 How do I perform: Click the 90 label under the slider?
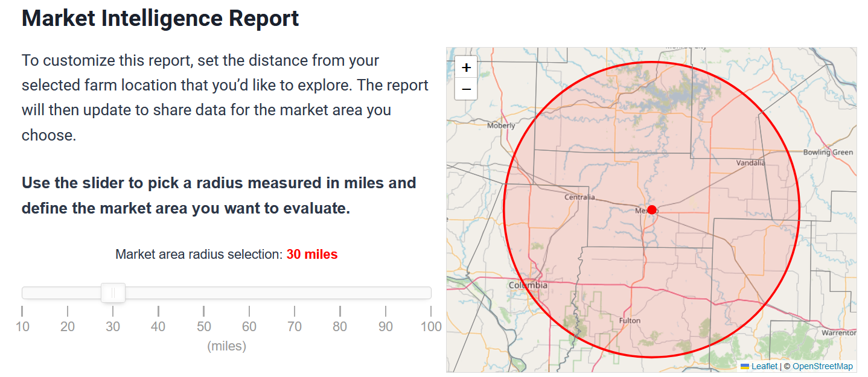[385, 326]
